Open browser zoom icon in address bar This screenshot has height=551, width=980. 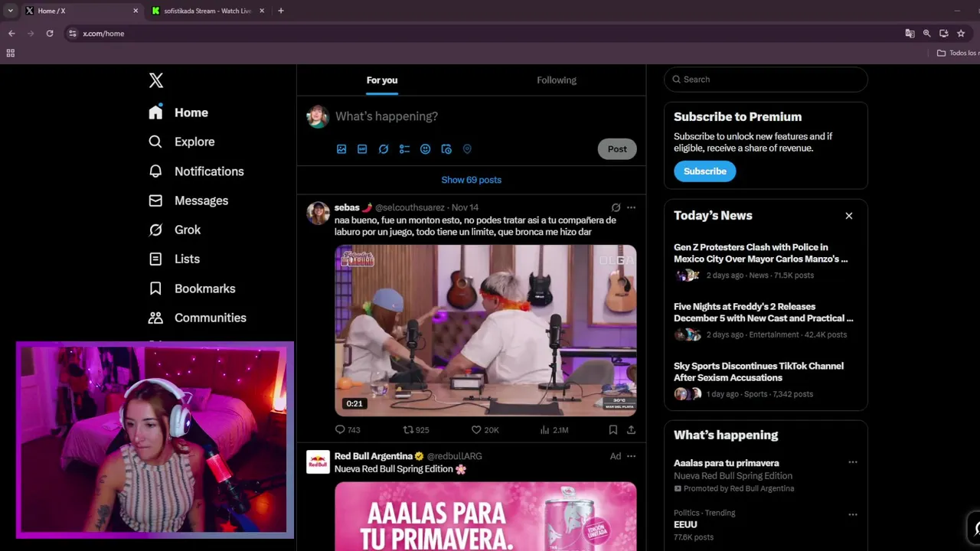coord(926,34)
